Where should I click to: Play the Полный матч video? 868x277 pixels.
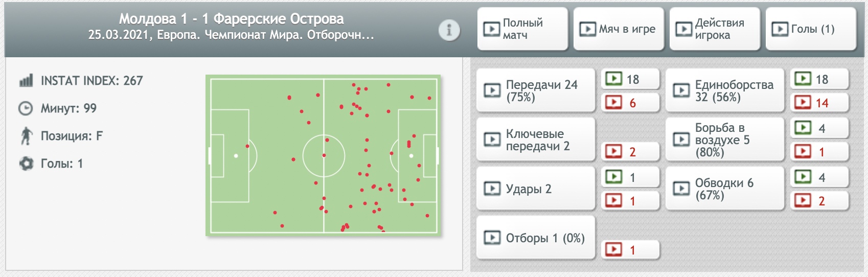point(522,29)
